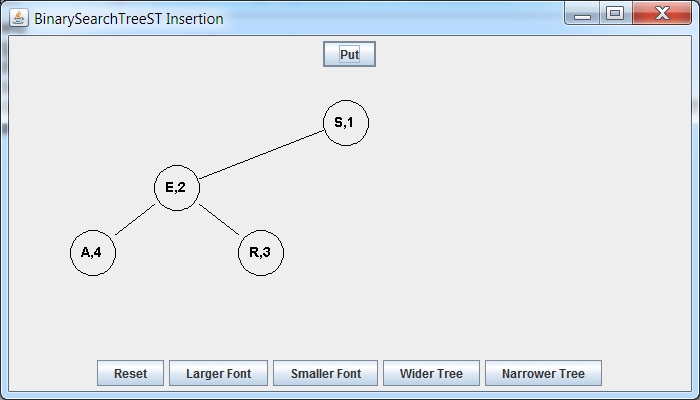700x400 pixels.
Task: Compress layout with Narrower Tree button
Action: [x=543, y=373]
